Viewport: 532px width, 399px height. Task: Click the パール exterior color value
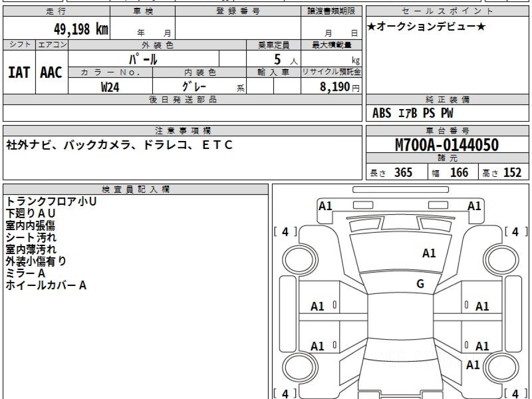(x=143, y=59)
